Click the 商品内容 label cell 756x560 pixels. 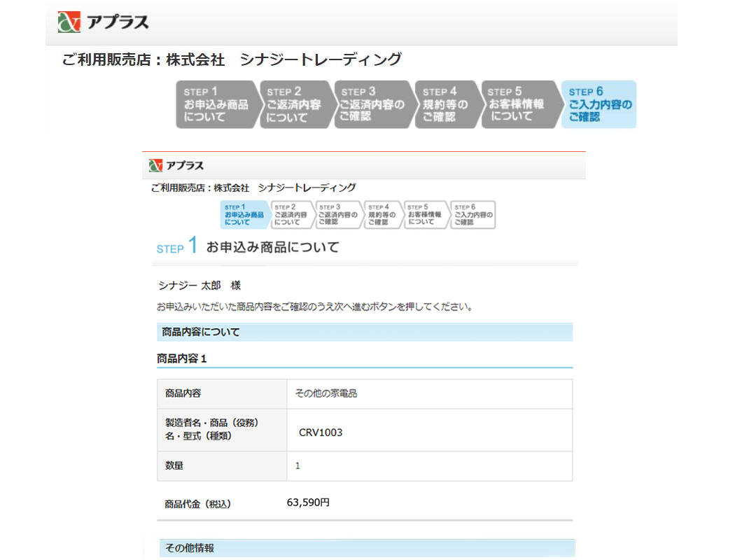[x=222, y=393]
